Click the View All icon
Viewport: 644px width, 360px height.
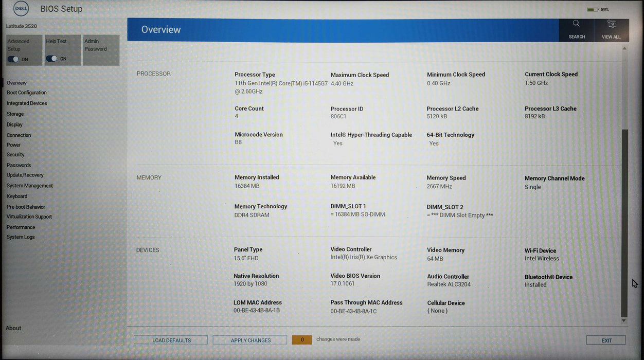[611, 24]
